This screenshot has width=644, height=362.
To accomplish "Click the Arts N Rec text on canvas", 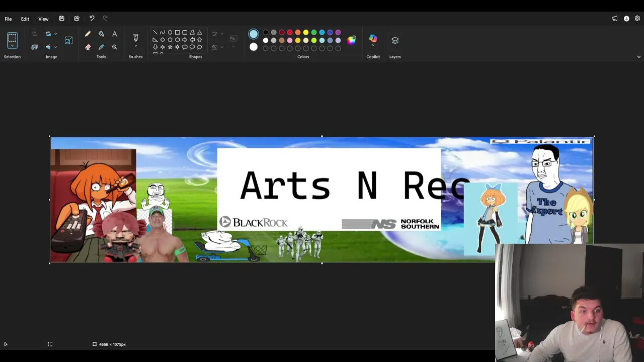I will coord(355,186).
